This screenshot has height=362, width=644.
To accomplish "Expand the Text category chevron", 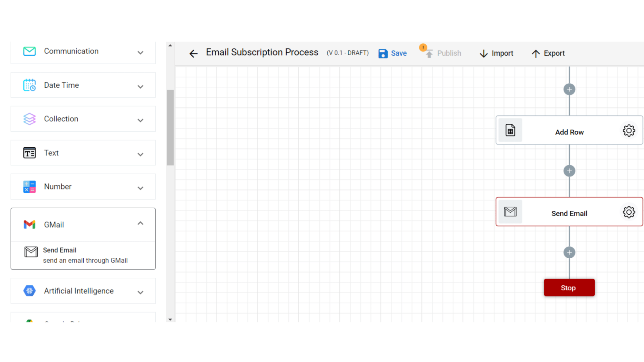I will coord(141,154).
